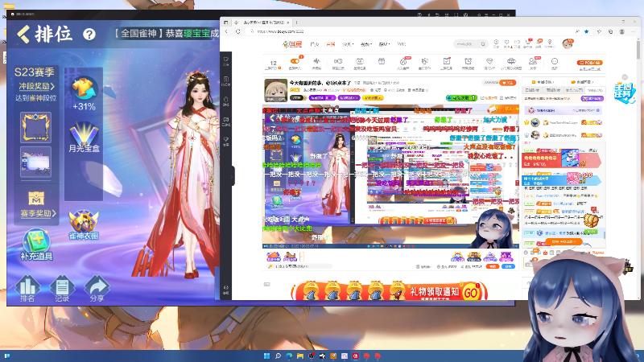This screenshot has height=362, width=644.
Task: Open the 月光宝盒 treasure box
Action: pos(84,138)
